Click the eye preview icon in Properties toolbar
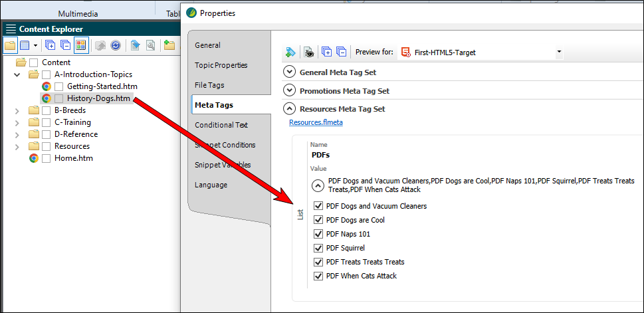Viewport: 644px width, 313px height. [x=309, y=52]
